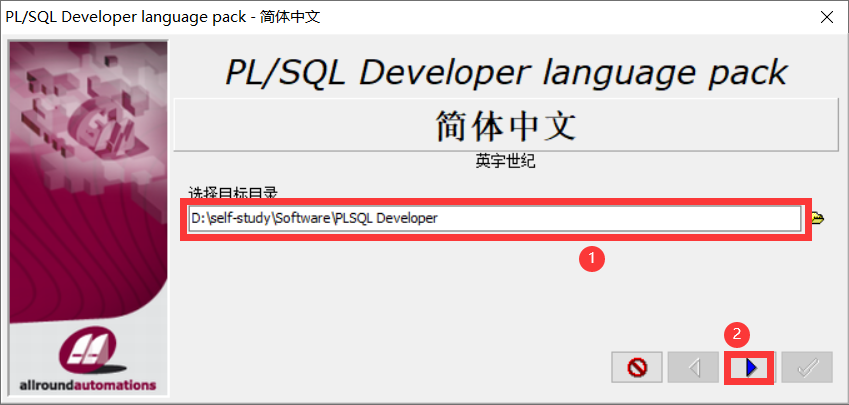Screen dimensions: 849x405
Task: Click the PL/SQL Developer language pack heading
Action: pos(506,71)
